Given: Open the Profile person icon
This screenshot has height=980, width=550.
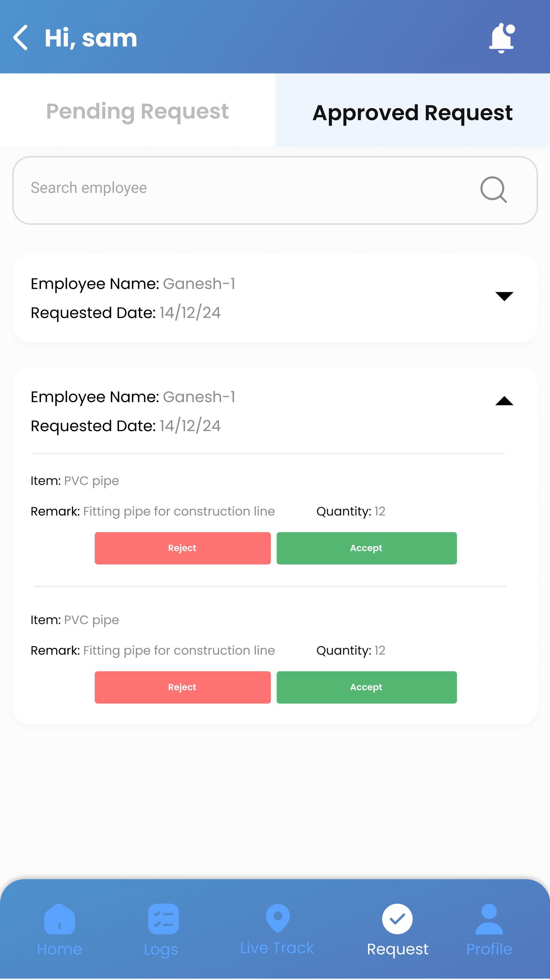Looking at the screenshot, I should click(489, 919).
